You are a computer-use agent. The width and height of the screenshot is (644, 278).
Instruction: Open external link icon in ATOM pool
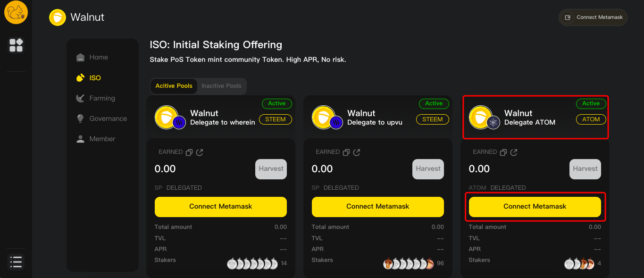[x=514, y=152]
